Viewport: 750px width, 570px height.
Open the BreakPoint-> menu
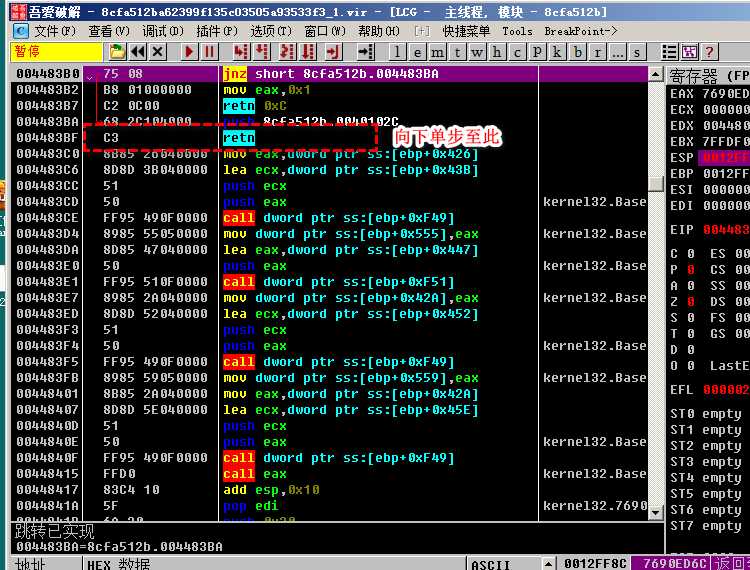[581, 31]
